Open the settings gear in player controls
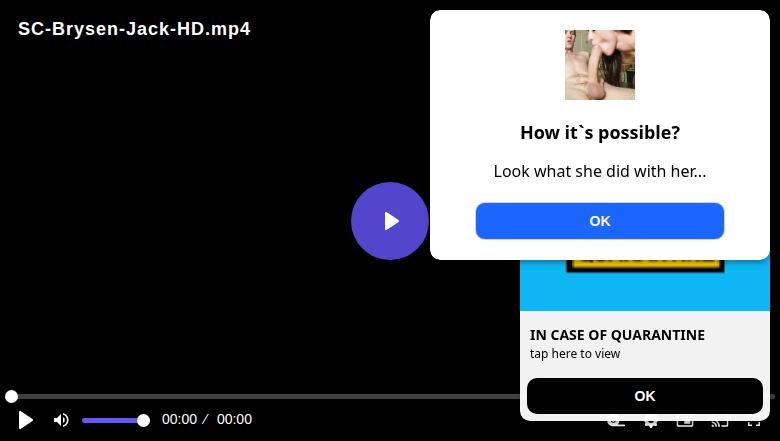 [x=650, y=424]
